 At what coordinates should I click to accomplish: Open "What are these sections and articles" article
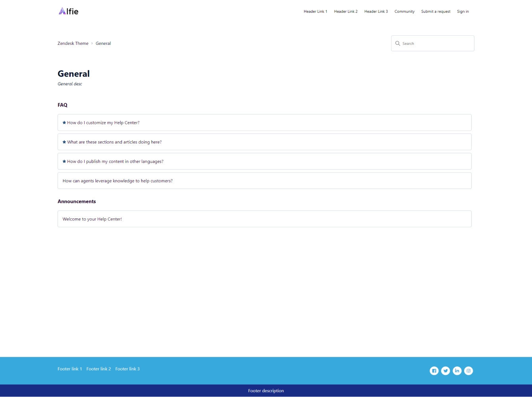(114, 142)
